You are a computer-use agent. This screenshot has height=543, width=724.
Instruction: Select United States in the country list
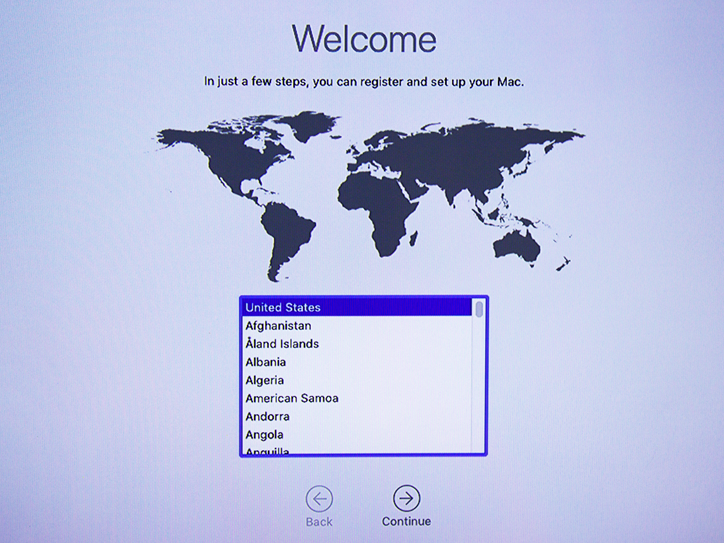(x=357, y=308)
